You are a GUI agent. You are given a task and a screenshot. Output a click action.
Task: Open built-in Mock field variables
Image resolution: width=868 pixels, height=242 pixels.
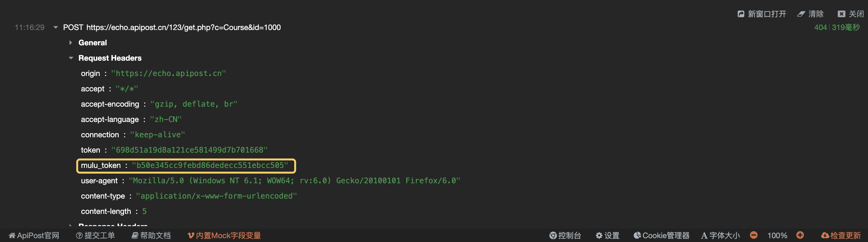click(224, 235)
